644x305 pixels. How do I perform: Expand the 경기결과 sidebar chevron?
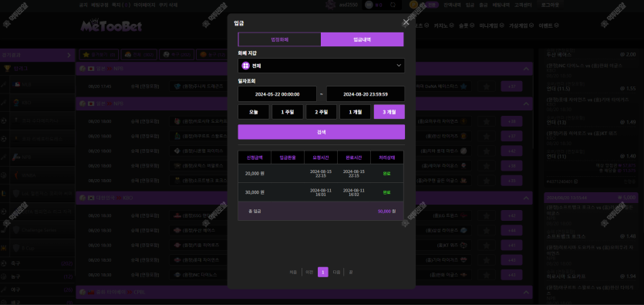pyautogui.click(x=69, y=55)
